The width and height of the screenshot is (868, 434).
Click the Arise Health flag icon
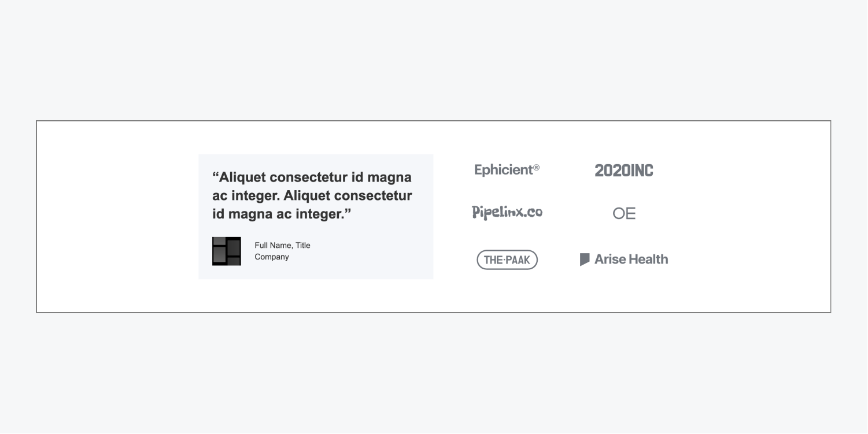coord(585,259)
